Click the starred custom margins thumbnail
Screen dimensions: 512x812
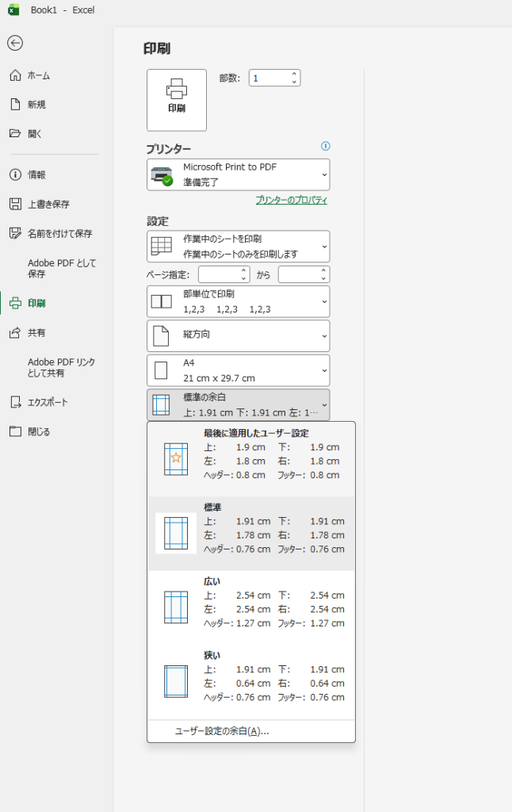tap(176, 459)
